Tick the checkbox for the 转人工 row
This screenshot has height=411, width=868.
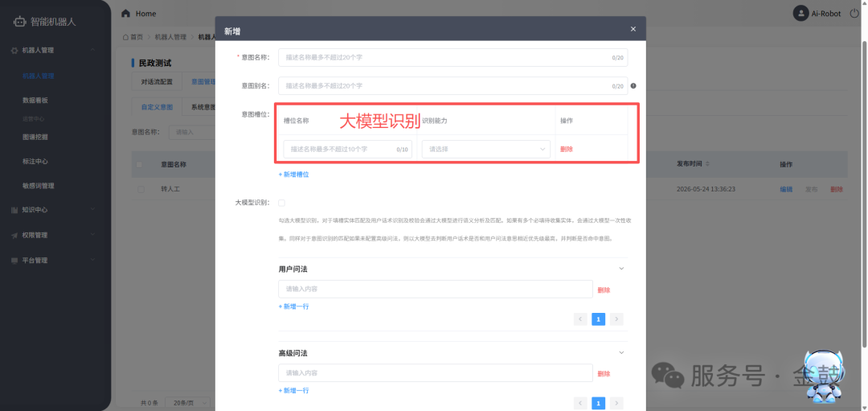pyautogui.click(x=141, y=189)
